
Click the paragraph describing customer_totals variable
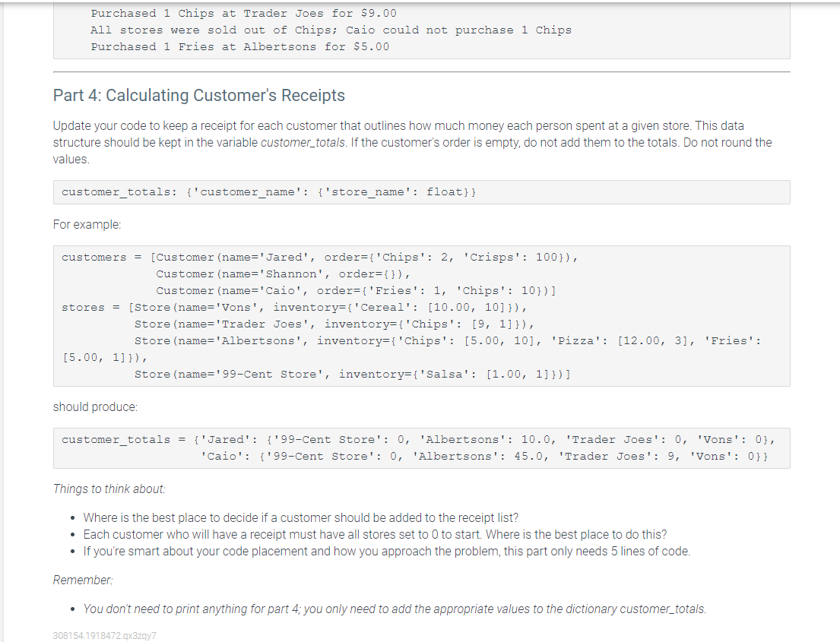pyautogui.click(x=410, y=142)
